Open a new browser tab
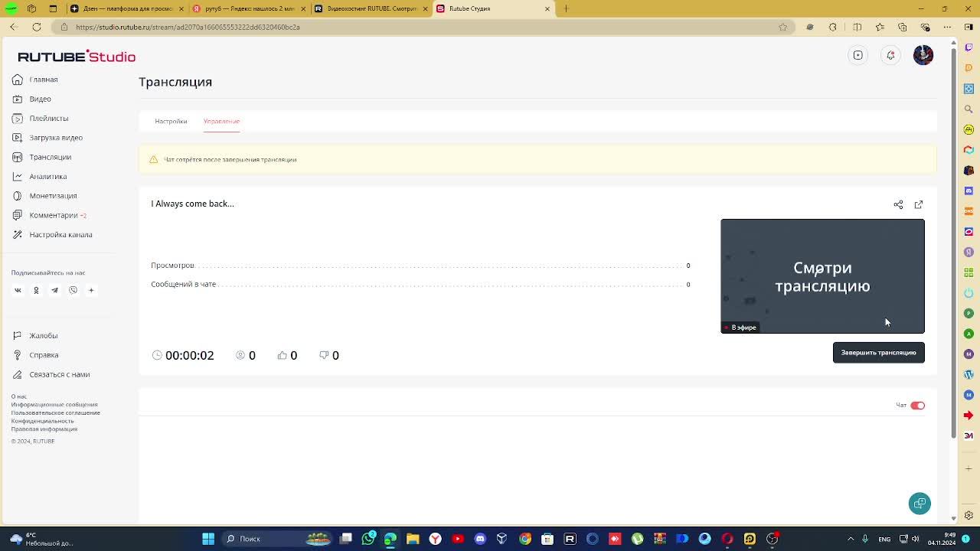The image size is (980, 551). (x=566, y=8)
